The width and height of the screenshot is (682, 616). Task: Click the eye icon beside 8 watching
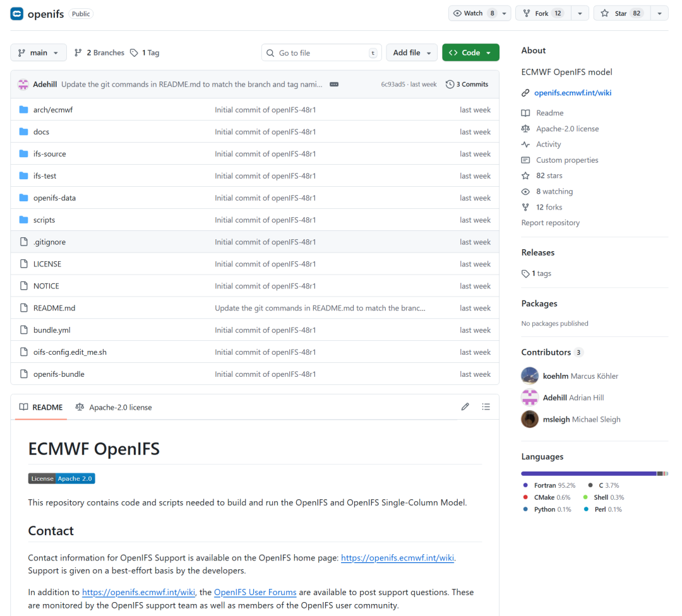coord(525,192)
